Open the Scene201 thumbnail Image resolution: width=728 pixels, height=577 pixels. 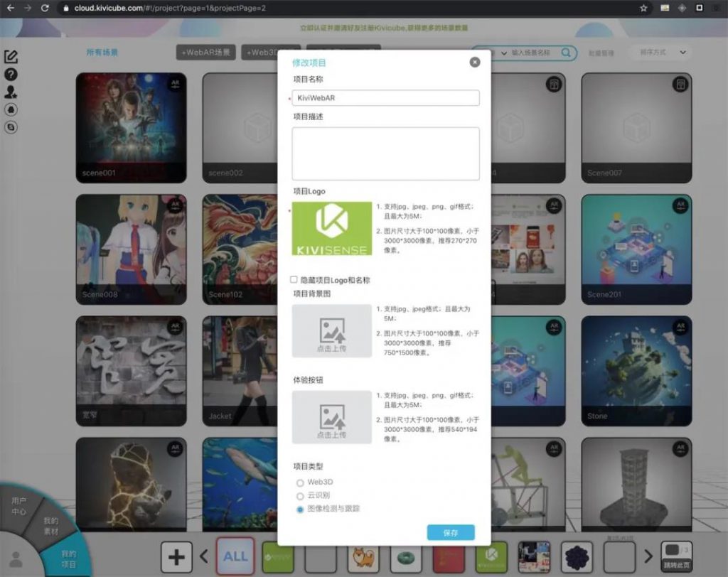(636, 249)
